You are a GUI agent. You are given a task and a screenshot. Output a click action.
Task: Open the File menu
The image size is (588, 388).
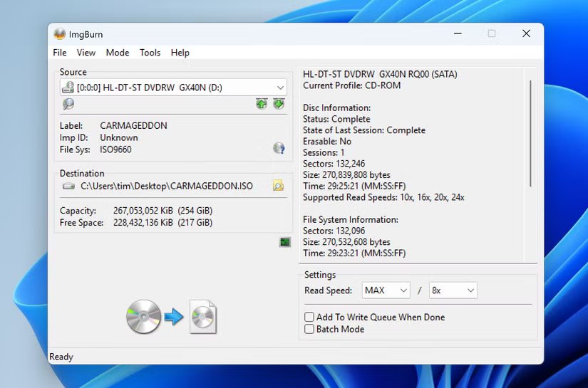tap(60, 53)
